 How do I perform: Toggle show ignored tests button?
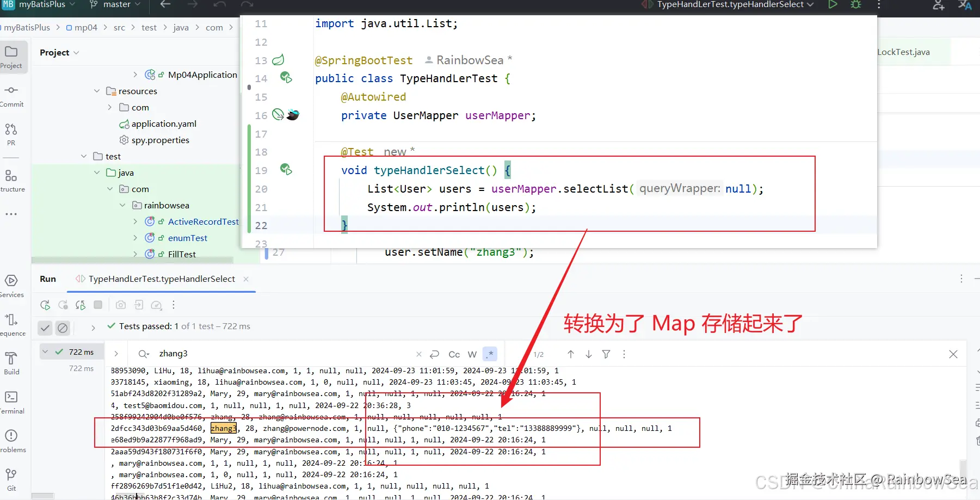tap(63, 328)
